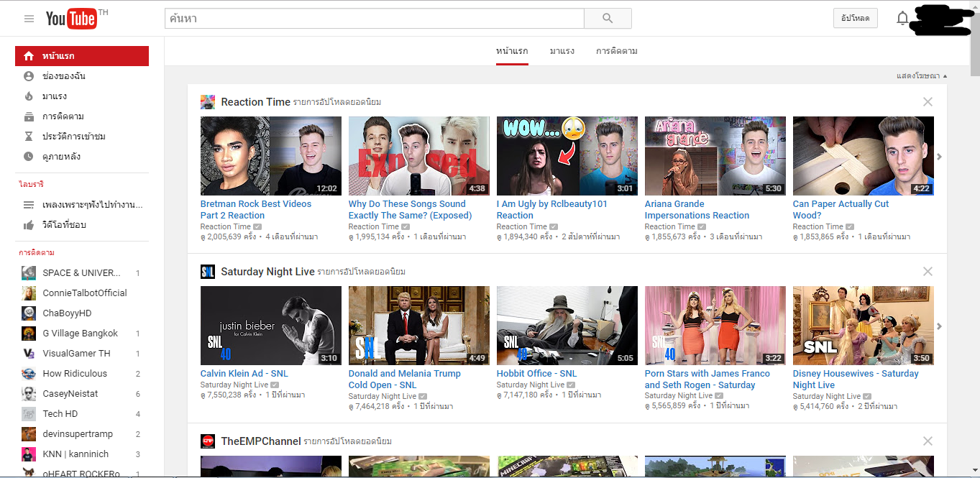Open devinsupertramp subscription avatar

tap(29, 434)
